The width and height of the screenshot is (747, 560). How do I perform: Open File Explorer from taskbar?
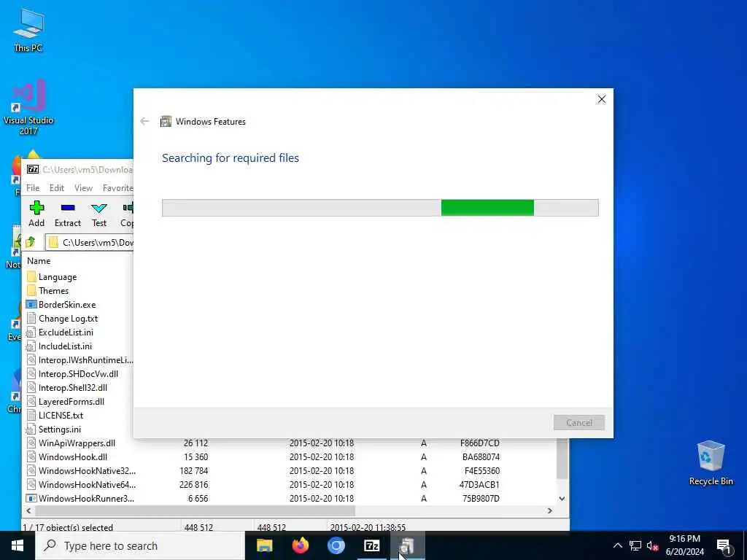pyautogui.click(x=264, y=545)
